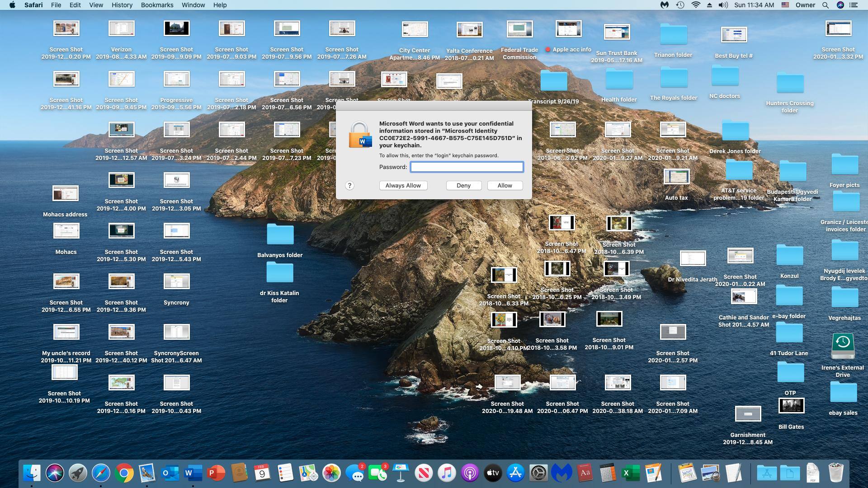Open the Time Machine menu bar icon
The height and width of the screenshot is (488, 868).
[x=680, y=5]
